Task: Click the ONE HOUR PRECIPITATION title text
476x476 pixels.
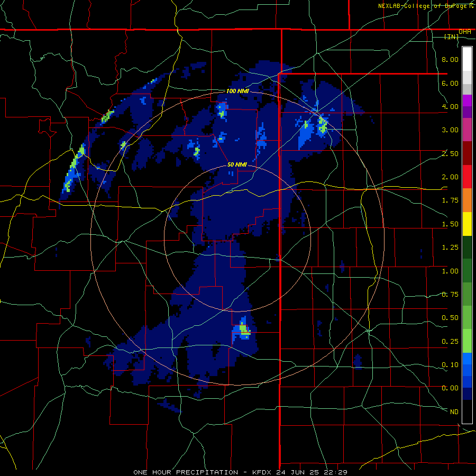Action: click(186, 472)
